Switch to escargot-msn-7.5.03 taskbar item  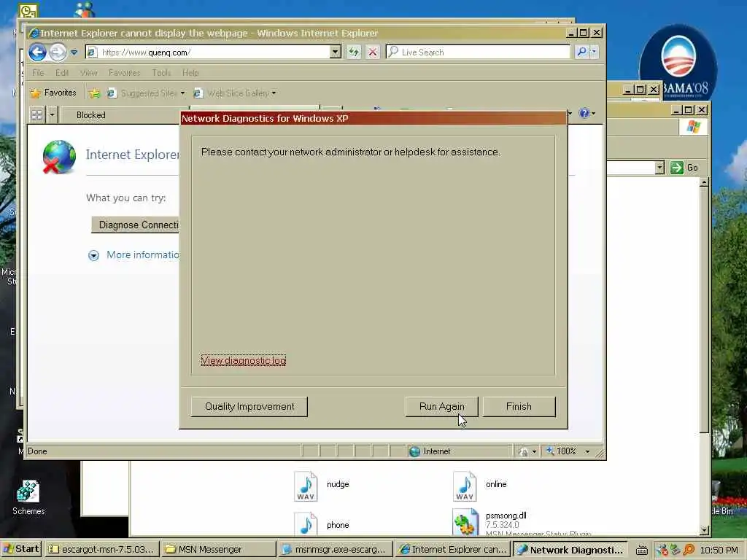point(102,550)
